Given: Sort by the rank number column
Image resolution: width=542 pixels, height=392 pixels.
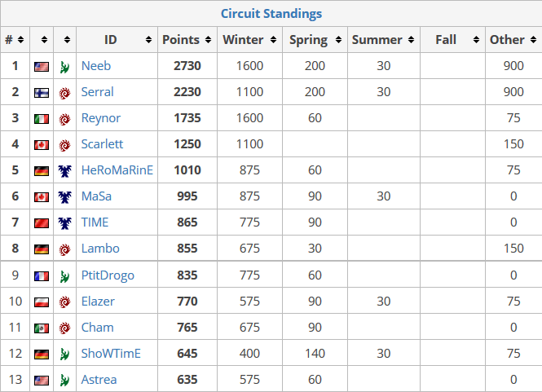Looking at the screenshot, I should tap(15, 40).
